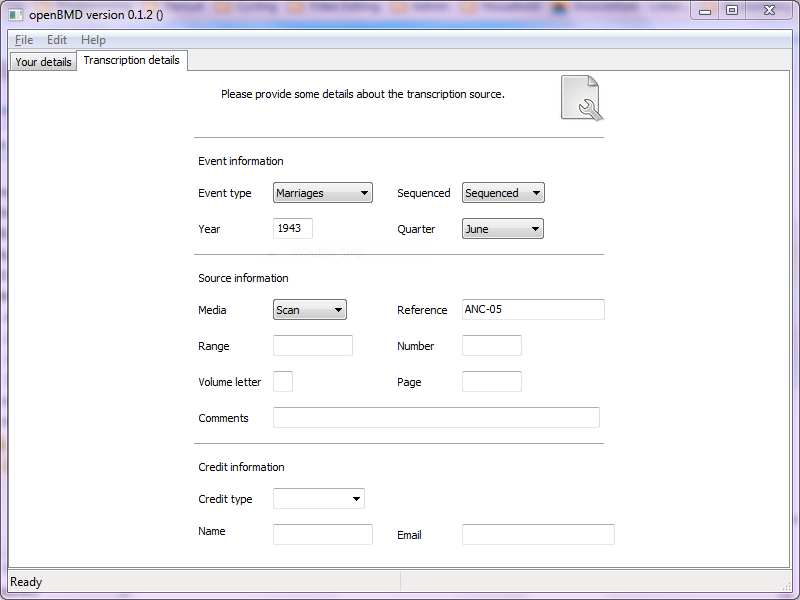Minimize the openBMD window

click(705, 11)
